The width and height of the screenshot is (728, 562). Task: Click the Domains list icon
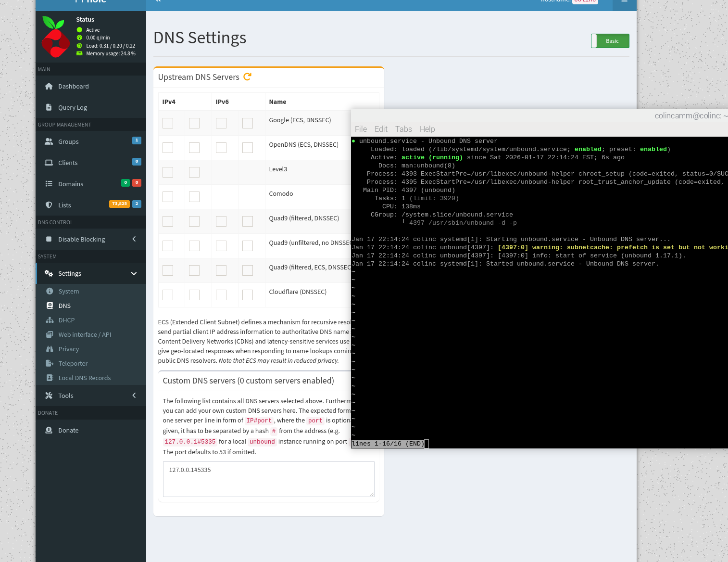pyautogui.click(x=49, y=184)
